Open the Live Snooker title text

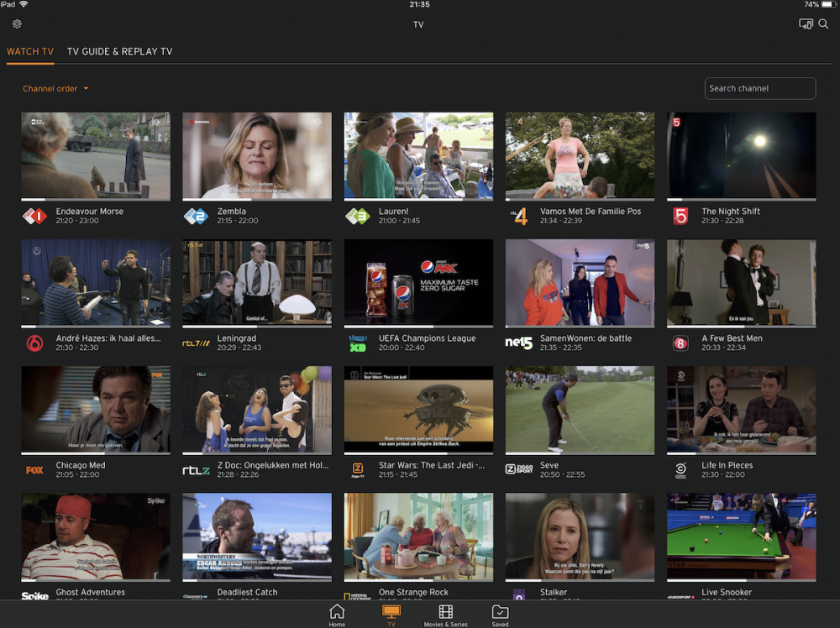click(727, 592)
